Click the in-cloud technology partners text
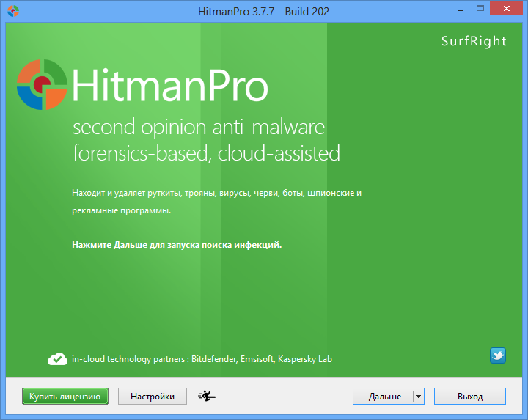The height and width of the screenshot is (420, 528). pyautogui.click(x=202, y=359)
